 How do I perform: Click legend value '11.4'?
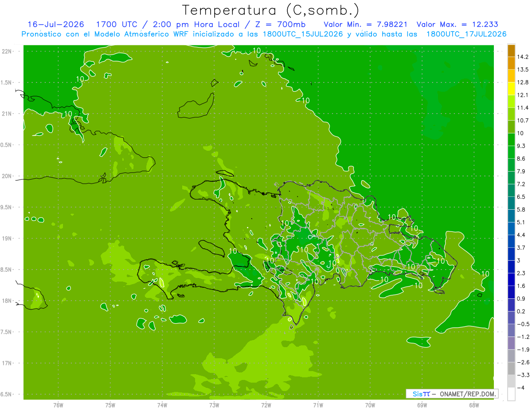pos(523,108)
